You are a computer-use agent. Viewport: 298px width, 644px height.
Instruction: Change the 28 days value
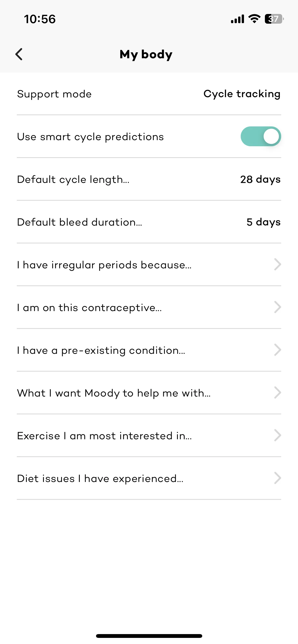point(260,180)
